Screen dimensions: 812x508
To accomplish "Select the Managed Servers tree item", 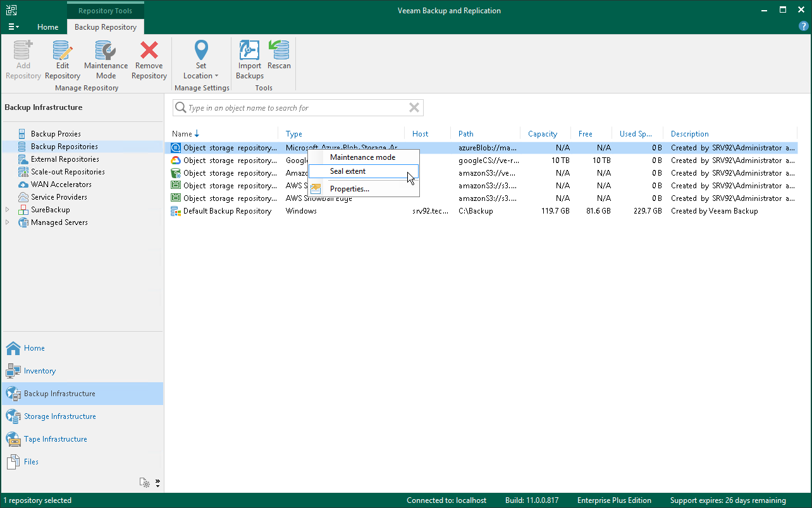I will (59, 222).
